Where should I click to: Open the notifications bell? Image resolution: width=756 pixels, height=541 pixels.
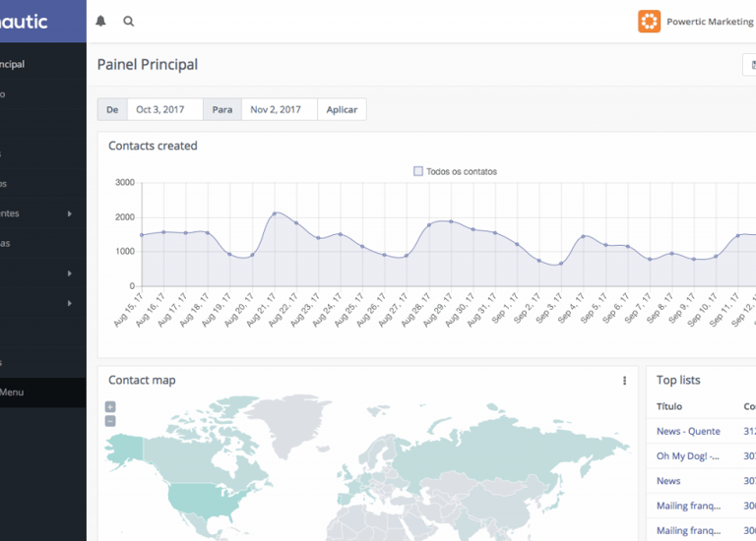tap(100, 21)
